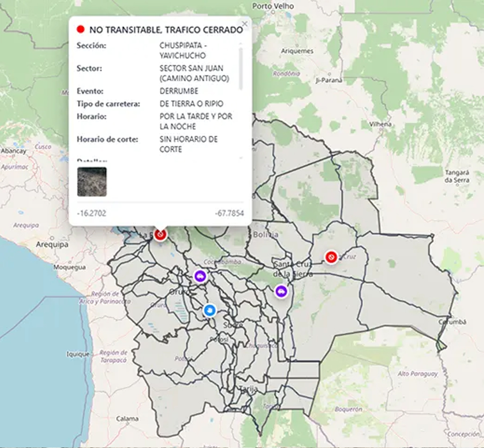This screenshot has width=484, height=448.
Task: Close the road closure info popup
Action: tap(245, 24)
